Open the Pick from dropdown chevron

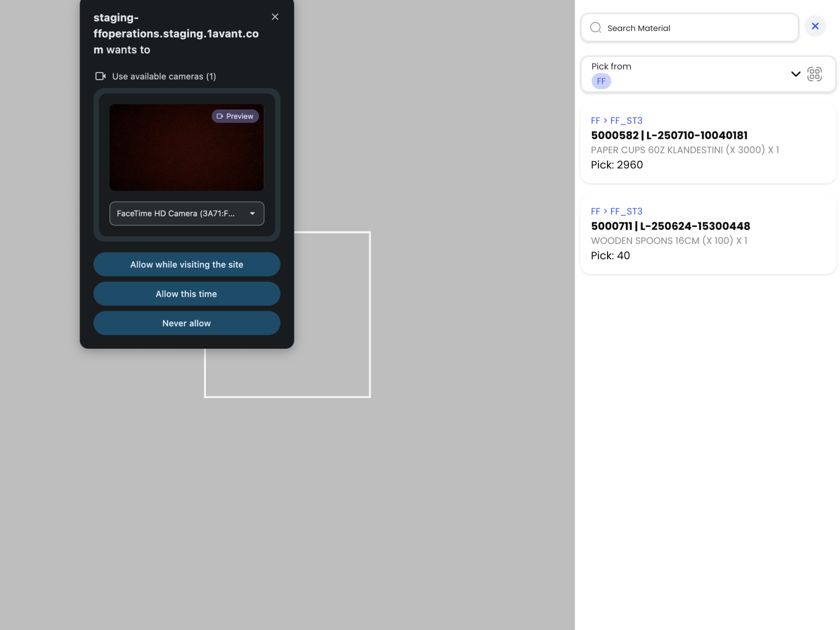pos(795,74)
